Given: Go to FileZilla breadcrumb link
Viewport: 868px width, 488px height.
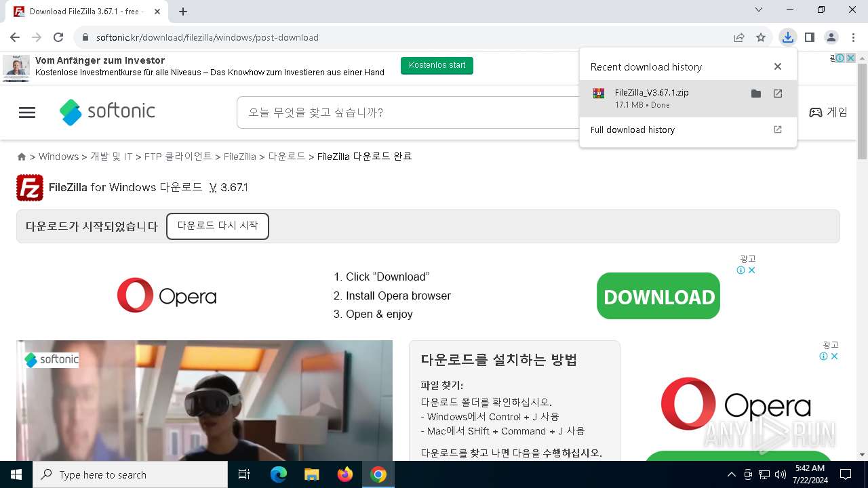Looking at the screenshot, I should coord(239,157).
